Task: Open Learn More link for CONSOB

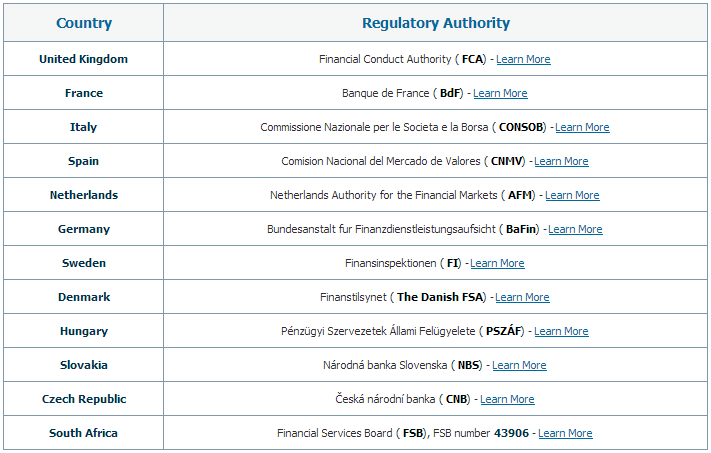Action: (x=582, y=127)
